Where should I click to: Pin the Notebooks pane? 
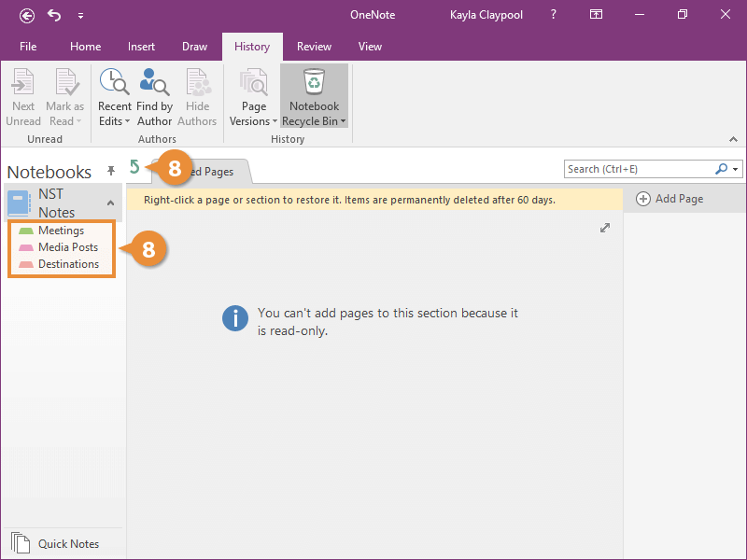110,171
